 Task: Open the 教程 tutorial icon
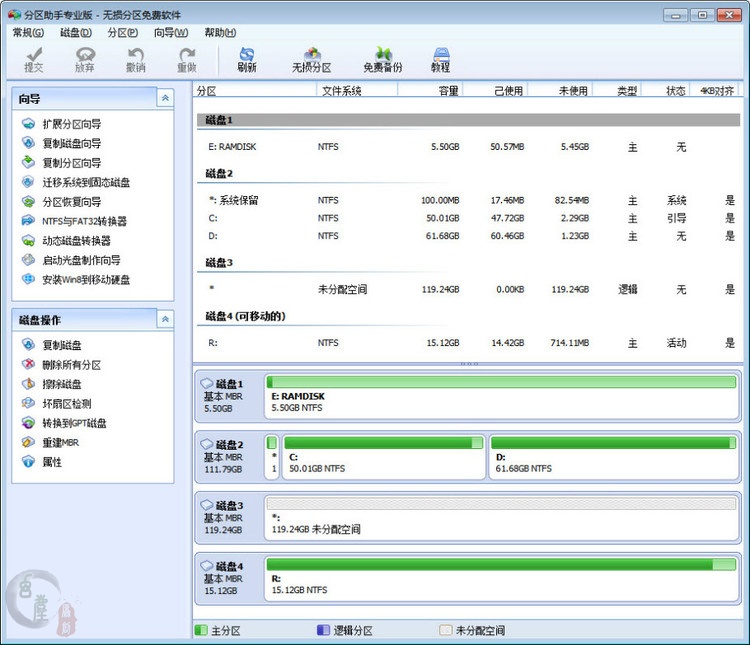(x=441, y=59)
